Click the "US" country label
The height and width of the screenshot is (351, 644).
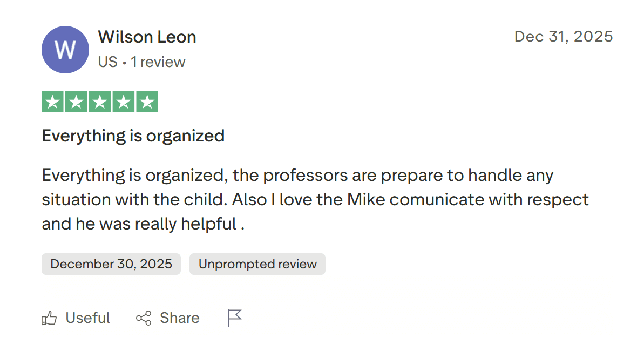coord(107,62)
